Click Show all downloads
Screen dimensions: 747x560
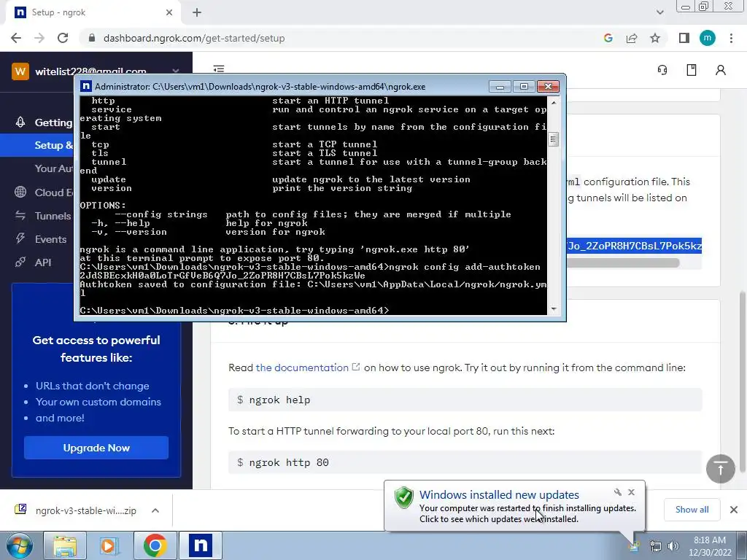(x=692, y=510)
